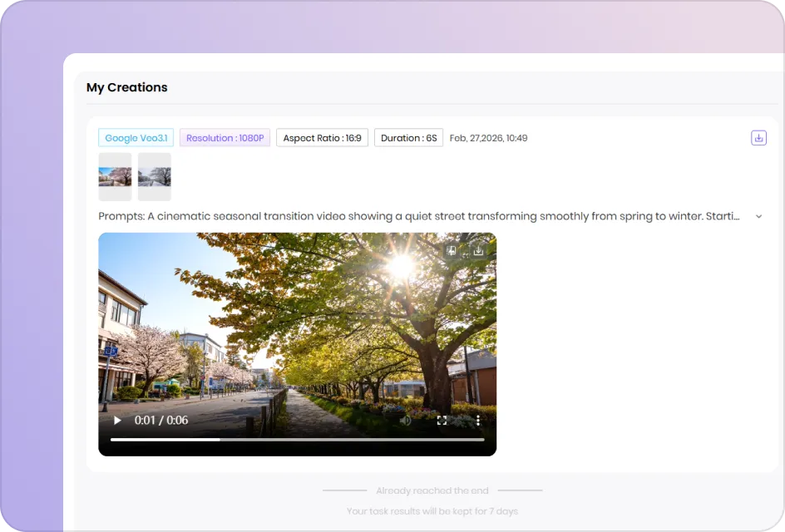Click the Resolution : 1080P tag
Viewport: 785px width, 532px height.
pos(225,138)
